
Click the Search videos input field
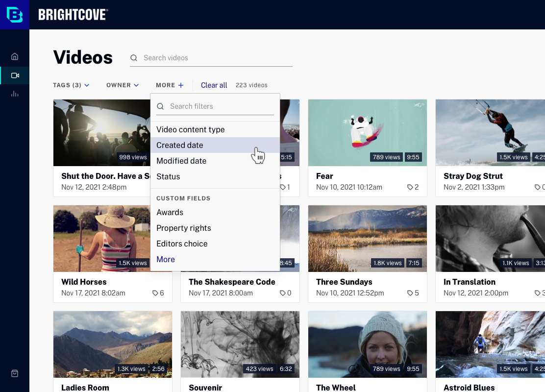click(x=217, y=58)
